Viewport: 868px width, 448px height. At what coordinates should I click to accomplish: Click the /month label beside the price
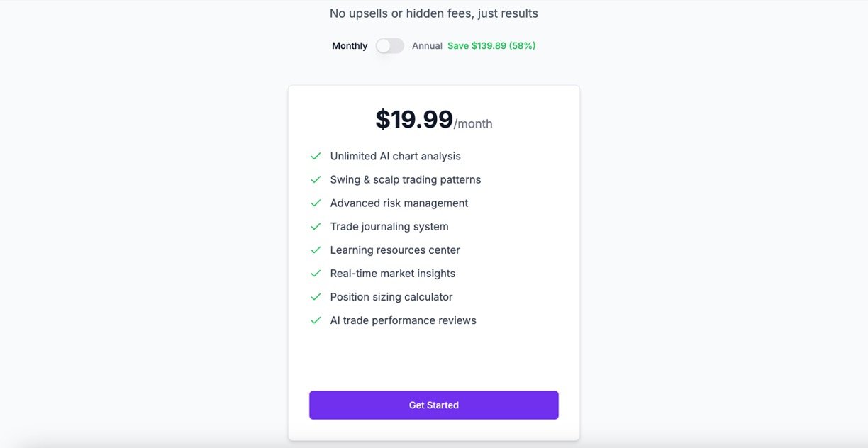pyautogui.click(x=473, y=124)
